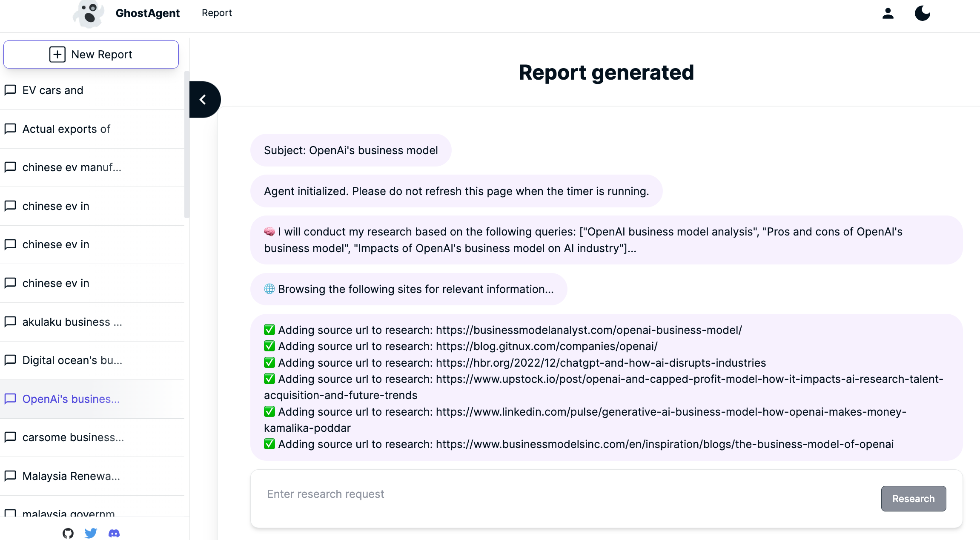This screenshot has width=980, height=540.
Task: Open the Digital ocean's report entry
Action: (72, 360)
